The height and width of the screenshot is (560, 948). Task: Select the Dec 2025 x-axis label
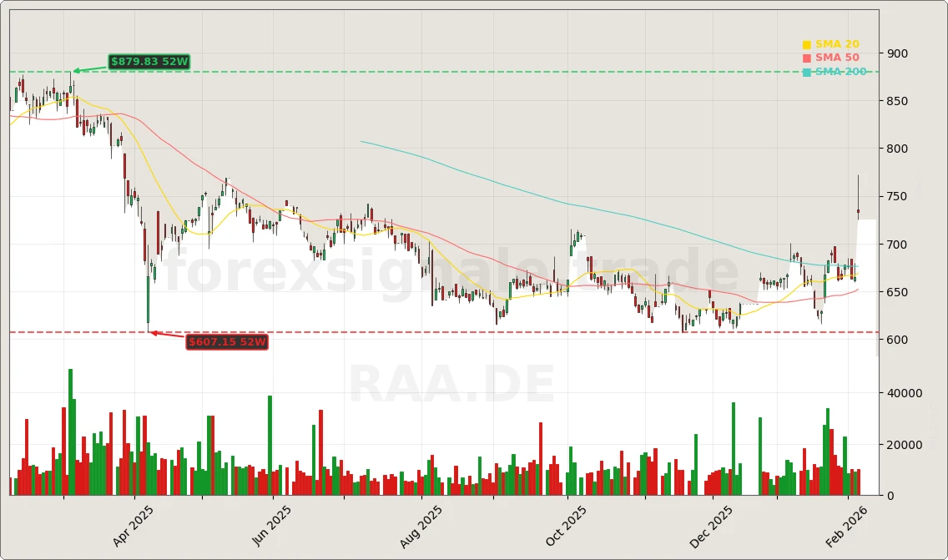point(713,527)
